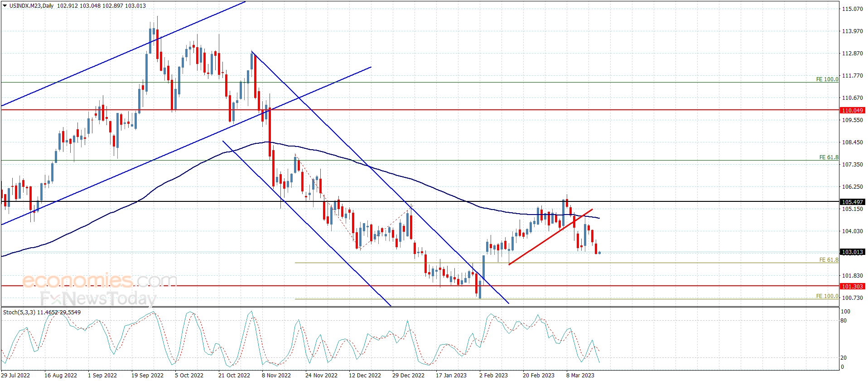Click the 24 Nov 2022 date label
Screen dimensions: 868x381
click(321, 375)
